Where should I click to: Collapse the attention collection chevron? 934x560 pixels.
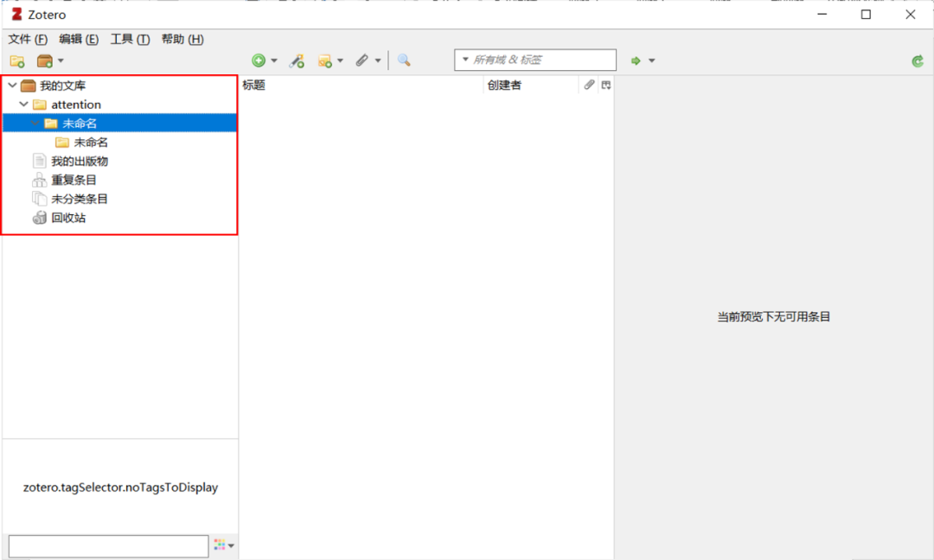click(24, 105)
